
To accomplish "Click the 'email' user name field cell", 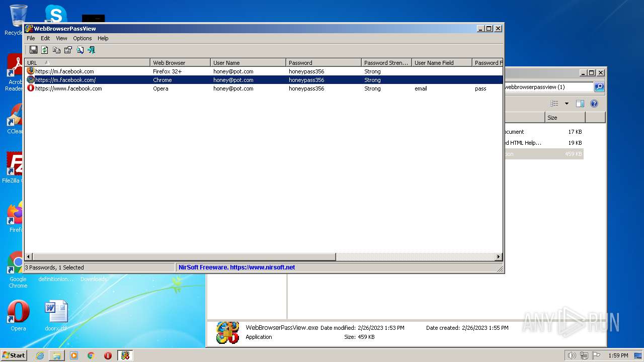I will pos(421,88).
